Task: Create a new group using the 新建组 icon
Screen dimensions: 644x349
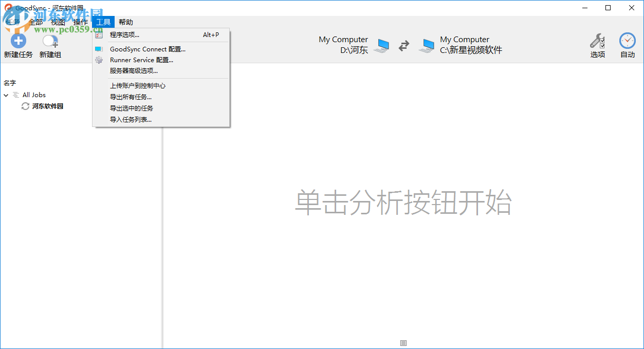Action: (x=49, y=41)
